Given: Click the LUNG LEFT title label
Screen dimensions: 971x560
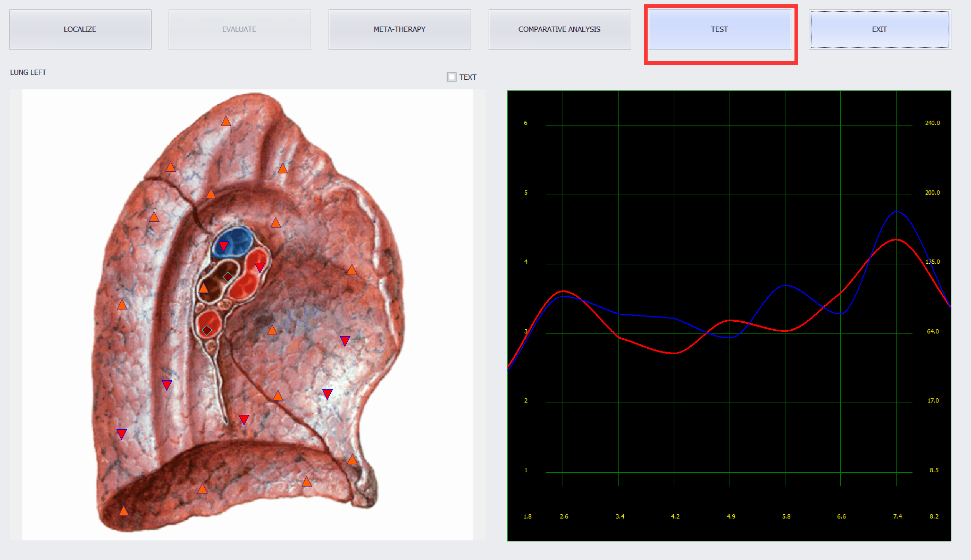Looking at the screenshot, I should tap(28, 72).
